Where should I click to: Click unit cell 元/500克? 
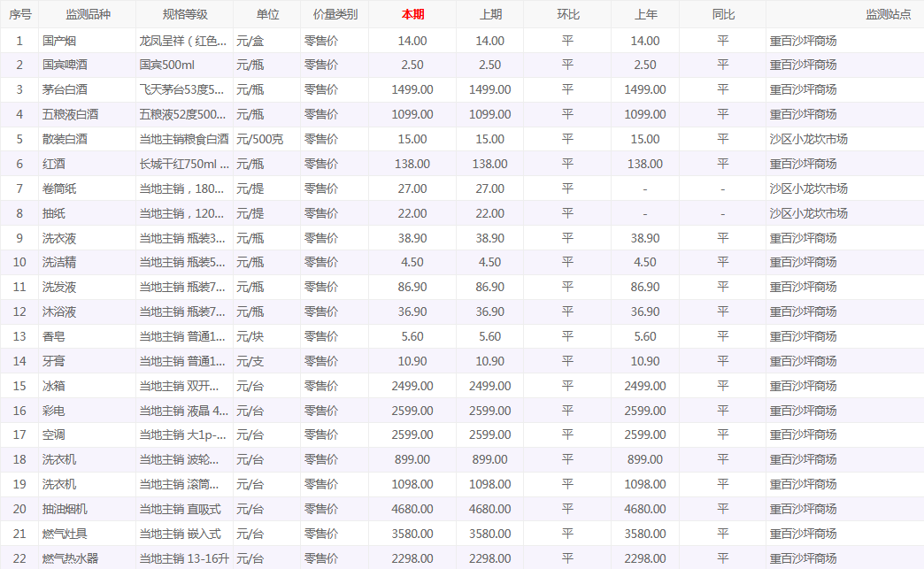click(x=260, y=139)
